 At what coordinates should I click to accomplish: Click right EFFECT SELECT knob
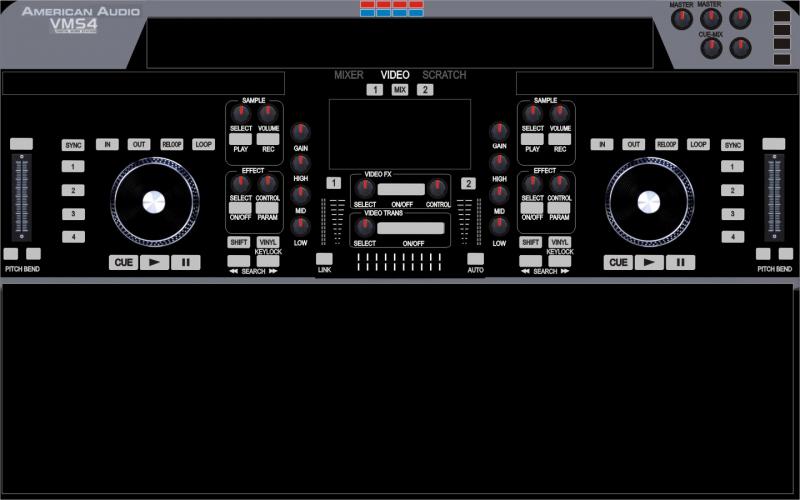coord(532,184)
